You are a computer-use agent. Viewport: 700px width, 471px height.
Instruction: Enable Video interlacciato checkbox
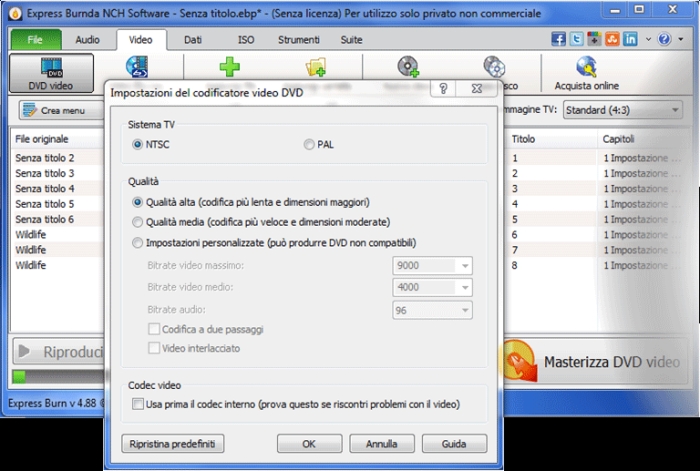(154, 348)
